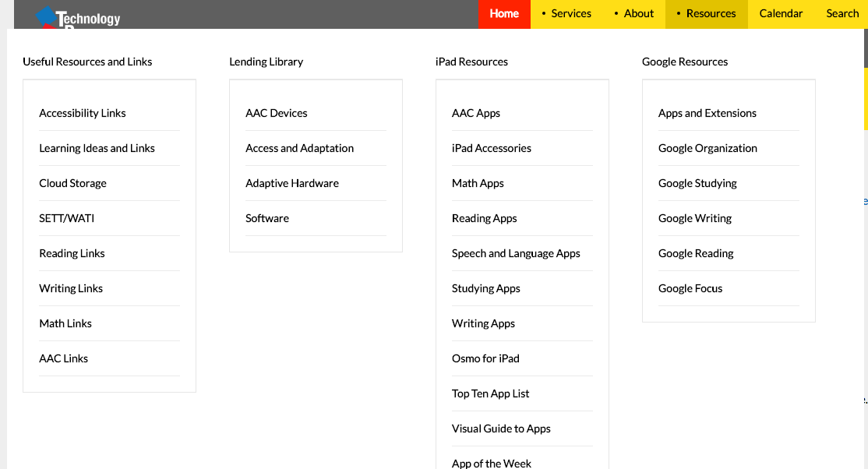Click the Lending Library heading
Image resolution: width=868 pixels, height=469 pixels.
tap(266, 62)
